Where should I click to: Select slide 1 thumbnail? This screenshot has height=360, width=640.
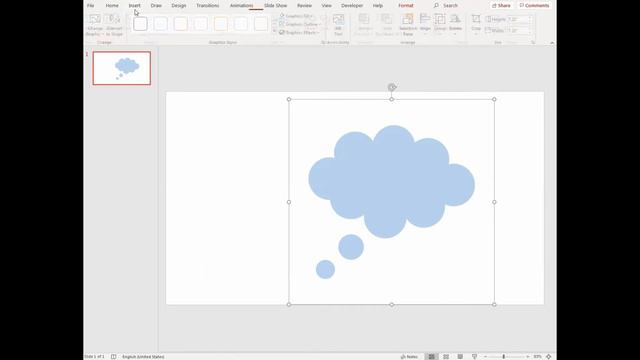(x=122, y=68)
